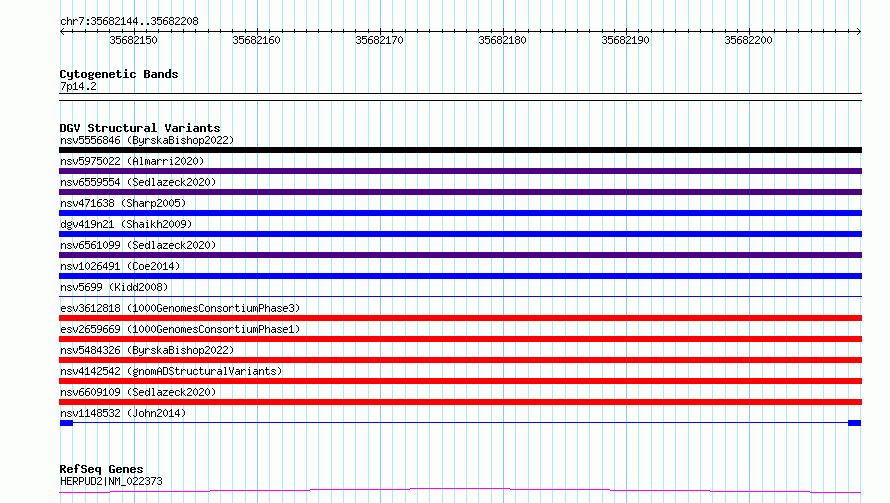The image size is (890, 503).
Task: Click the nsv5975022 (Almarri2020) label
Action: pos(132,161)
